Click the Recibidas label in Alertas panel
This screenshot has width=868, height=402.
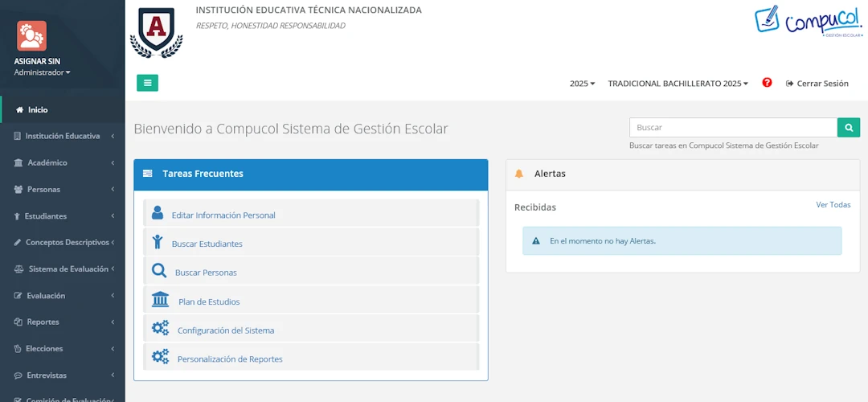click(x=534, y=207)
